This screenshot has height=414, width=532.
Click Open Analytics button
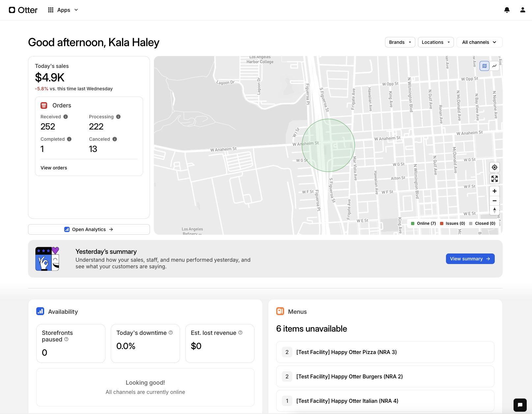(89, 229)
